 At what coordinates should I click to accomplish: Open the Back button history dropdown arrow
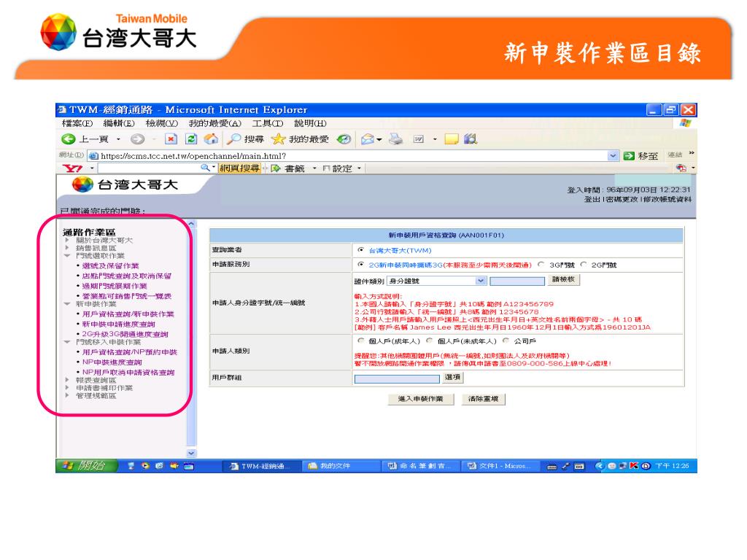pos(118,139)
